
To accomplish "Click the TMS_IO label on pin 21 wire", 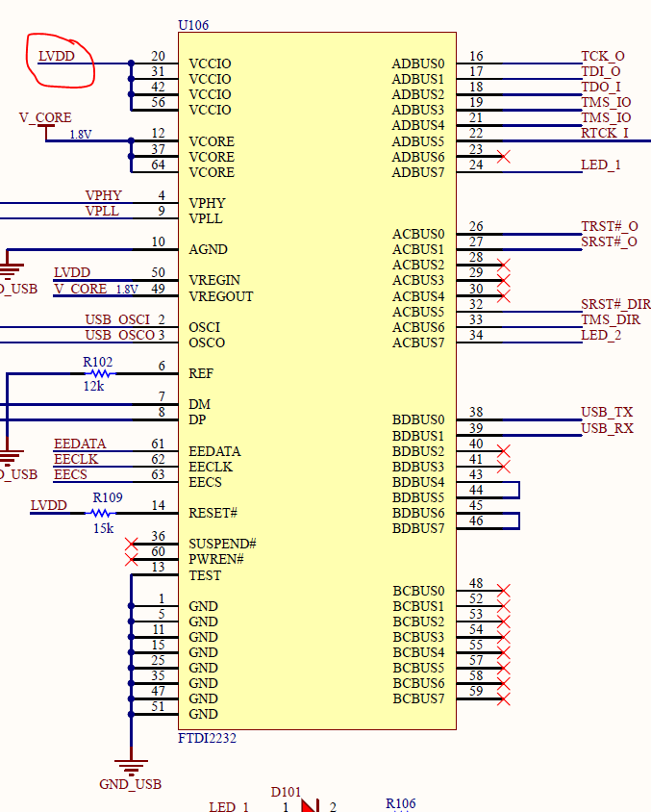I will 606,117.
